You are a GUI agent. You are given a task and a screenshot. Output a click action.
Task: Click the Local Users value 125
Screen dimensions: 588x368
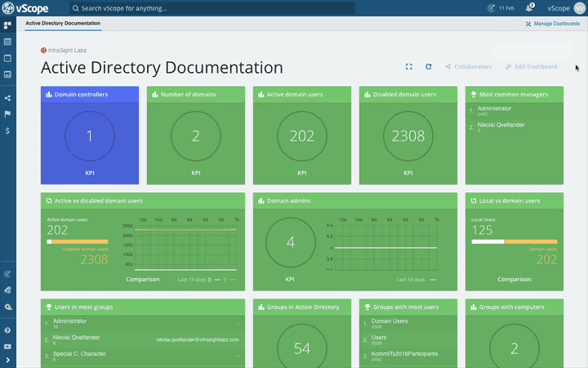click(x=482, y=230)
